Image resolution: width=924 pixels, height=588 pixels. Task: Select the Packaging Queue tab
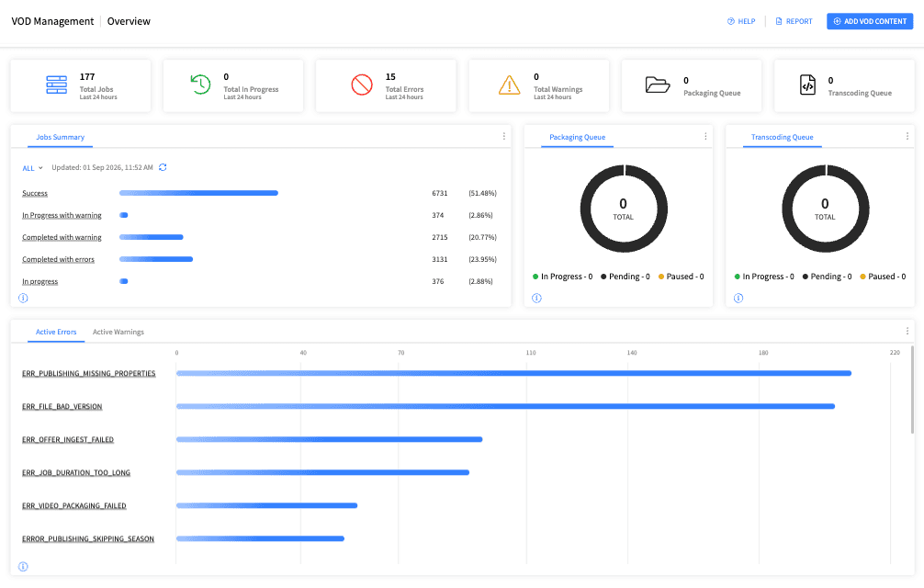577,137
